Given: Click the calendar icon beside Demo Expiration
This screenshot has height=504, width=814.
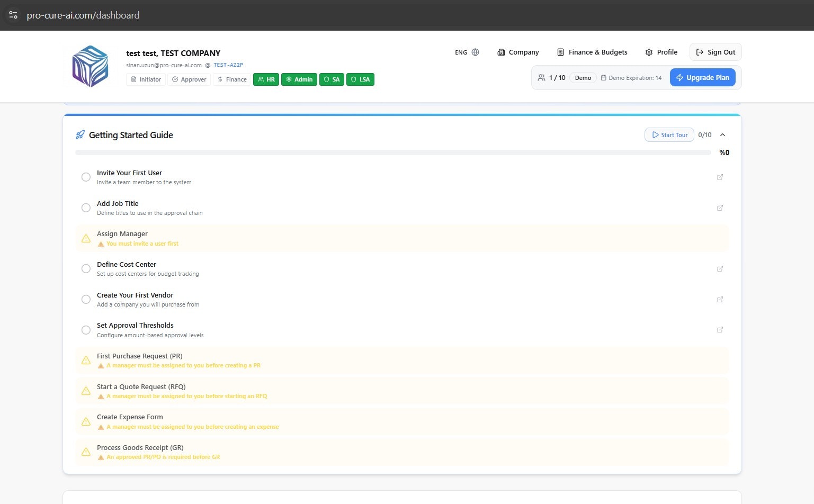Looking at the screenshot, I should (x=603, y=78).
